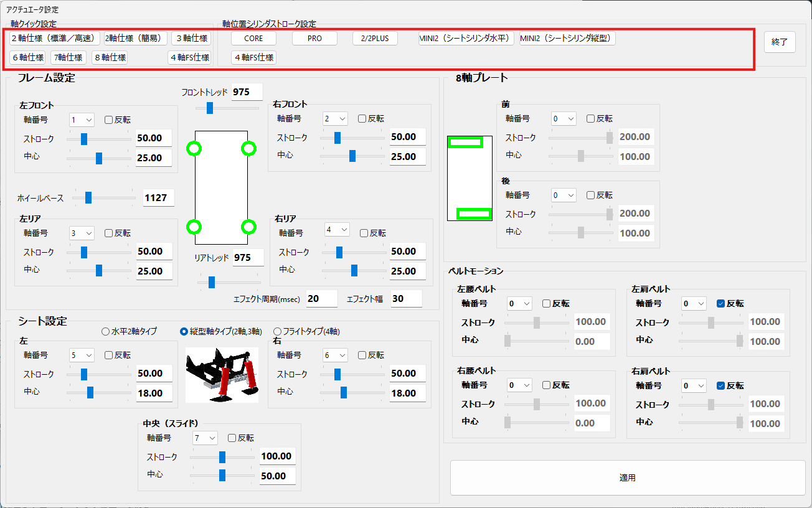Screen dimensions: 812x508
Task: Open 左フロント 軸番号 dropdown
Action: (x=82, y=120)
